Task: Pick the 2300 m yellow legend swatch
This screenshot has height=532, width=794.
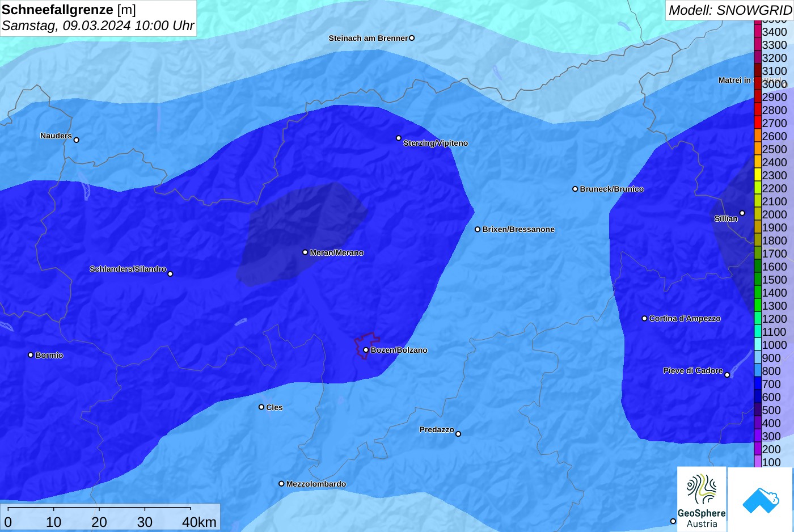Action: click(758, 175)
